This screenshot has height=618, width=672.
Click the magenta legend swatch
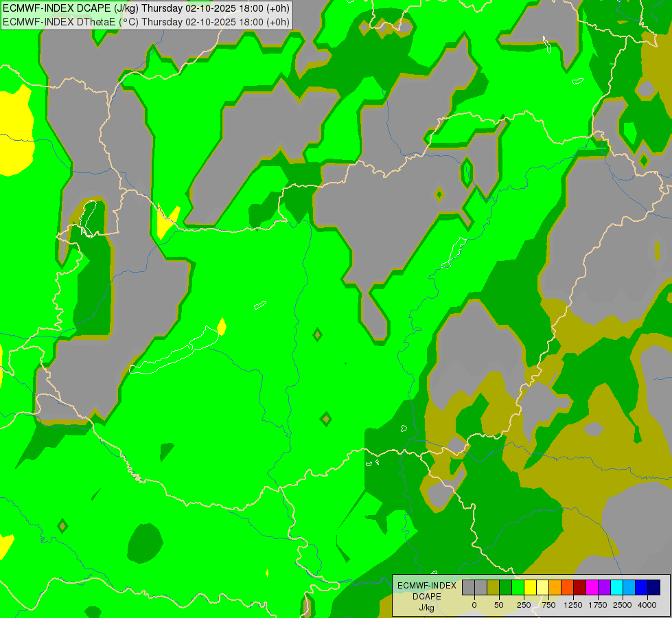pos(592,587)
